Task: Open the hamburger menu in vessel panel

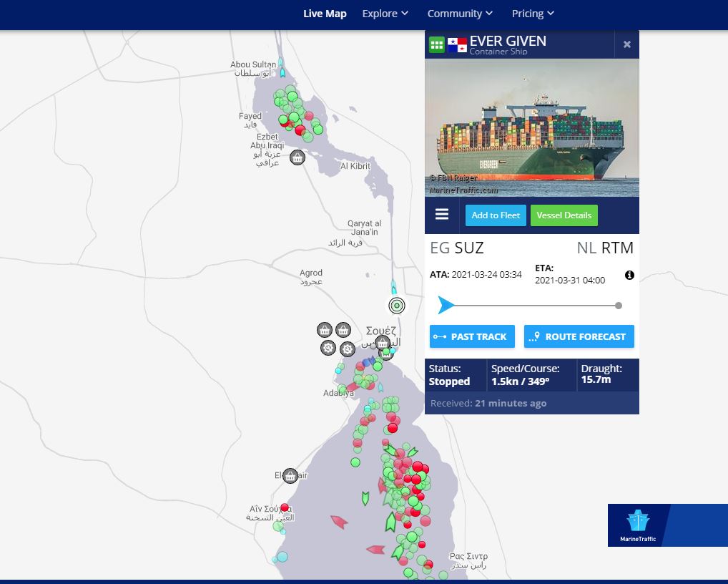Action: click(x=441, y=214)
